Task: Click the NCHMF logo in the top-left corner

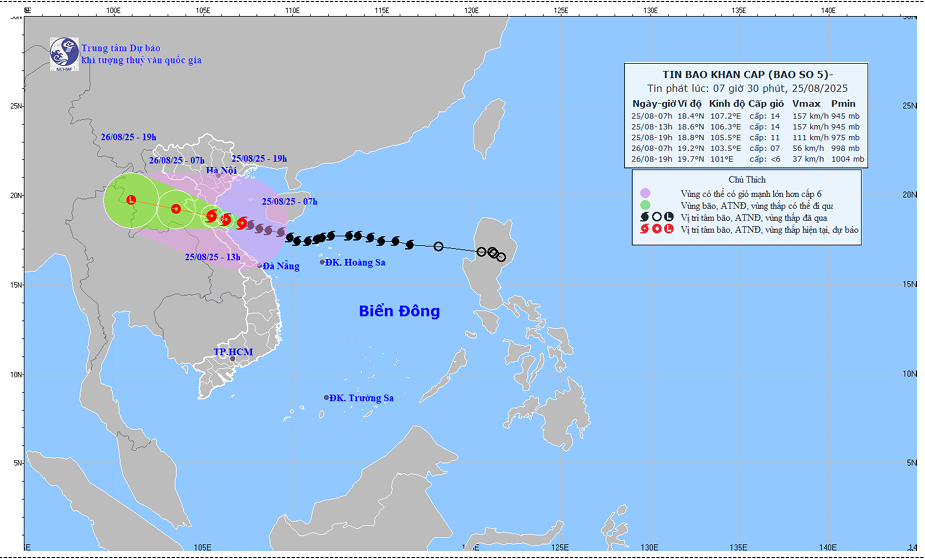Action: (x=65, y=53)
